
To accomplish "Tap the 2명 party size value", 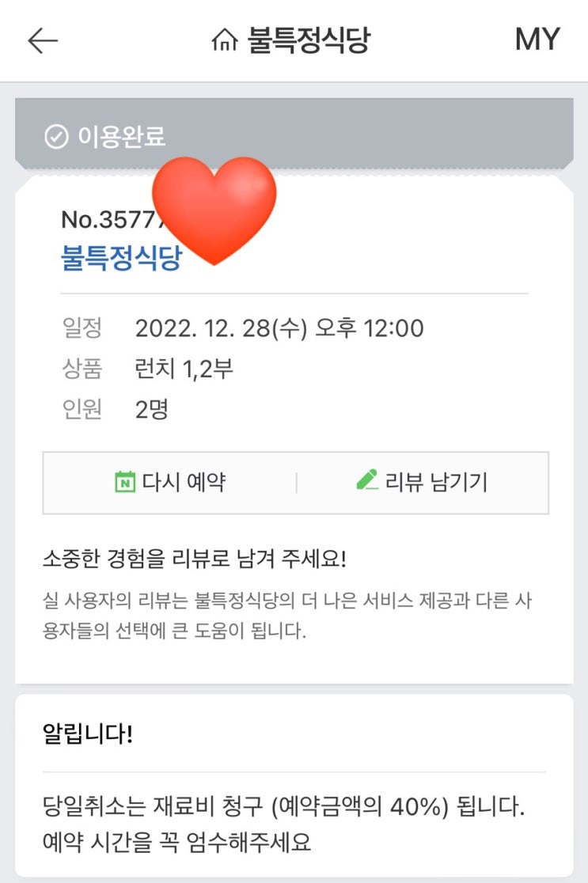I will point(152,410).
